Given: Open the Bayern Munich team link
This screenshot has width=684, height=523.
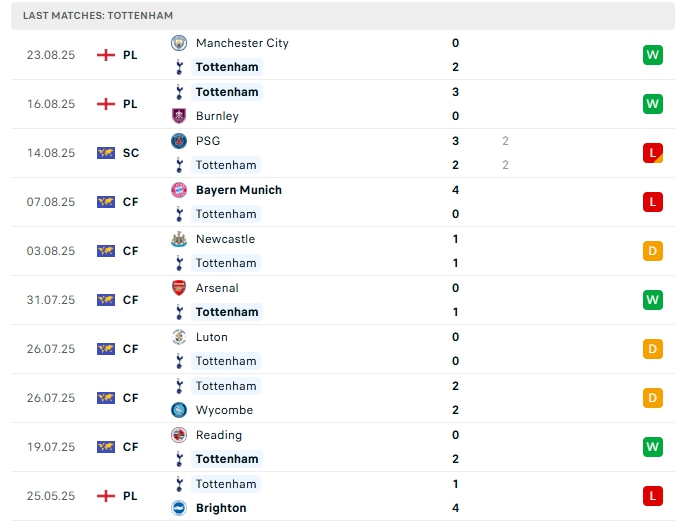Looking at the screenshot, I should coord(239,190).
